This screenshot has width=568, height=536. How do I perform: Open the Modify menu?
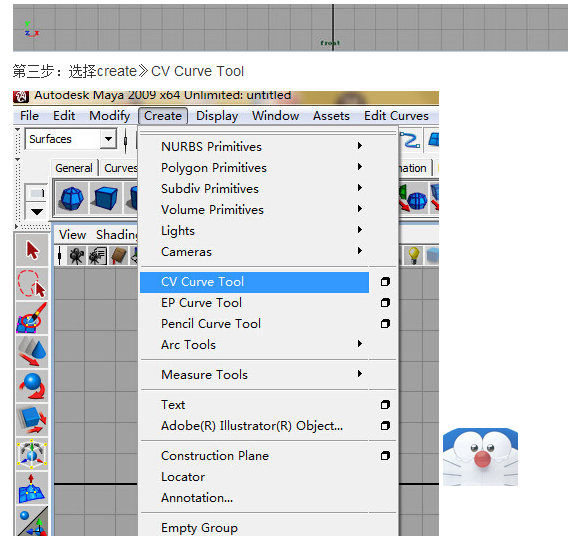[x=110, y=116]
